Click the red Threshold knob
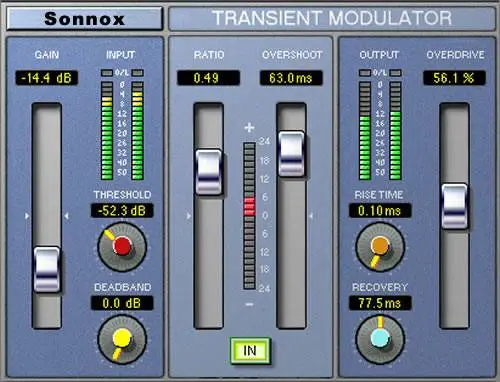The width and height of the screenshot is (500, 382). point(122,247)
